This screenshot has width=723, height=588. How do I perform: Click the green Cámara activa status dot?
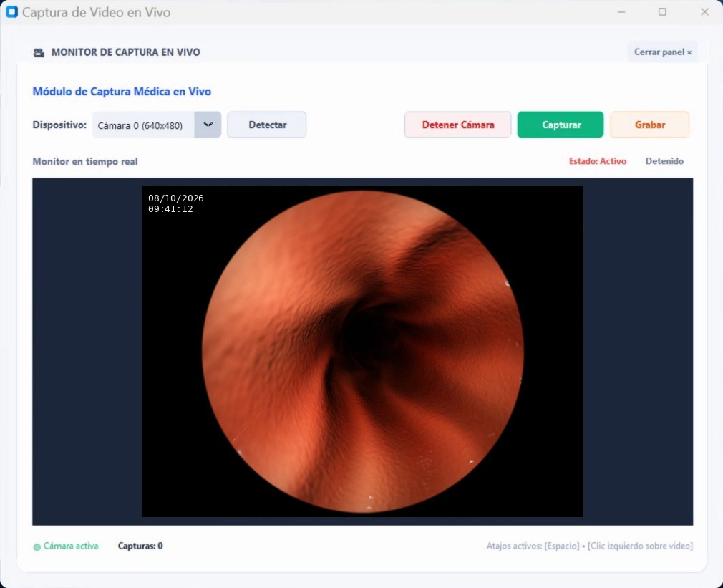(x=37, y=547)
